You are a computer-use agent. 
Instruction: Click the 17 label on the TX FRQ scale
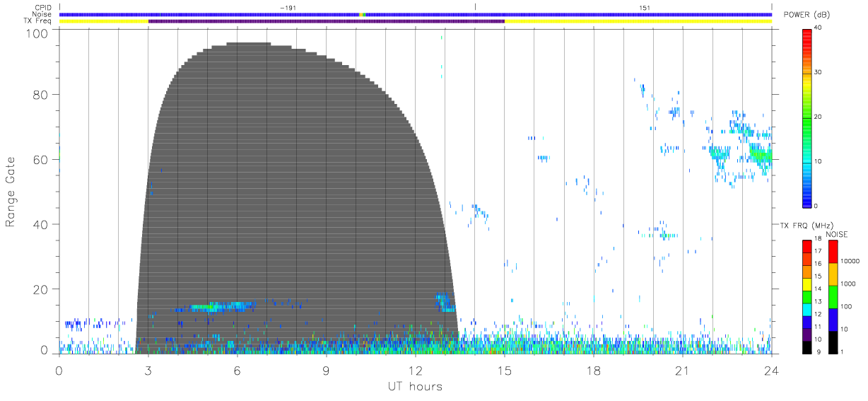pyautogui.click(x=819, y=250)
